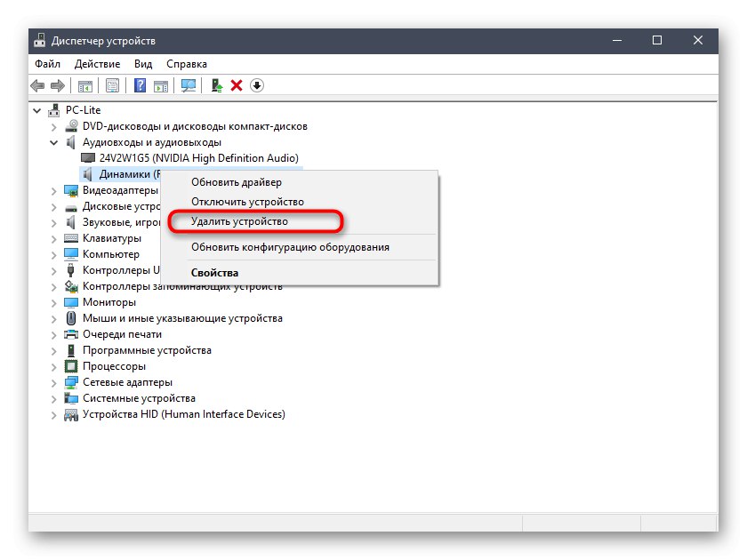Open the Вид menu
This screenshot has height=560, width=747.
pyautogui.click(x=143, y=64)
